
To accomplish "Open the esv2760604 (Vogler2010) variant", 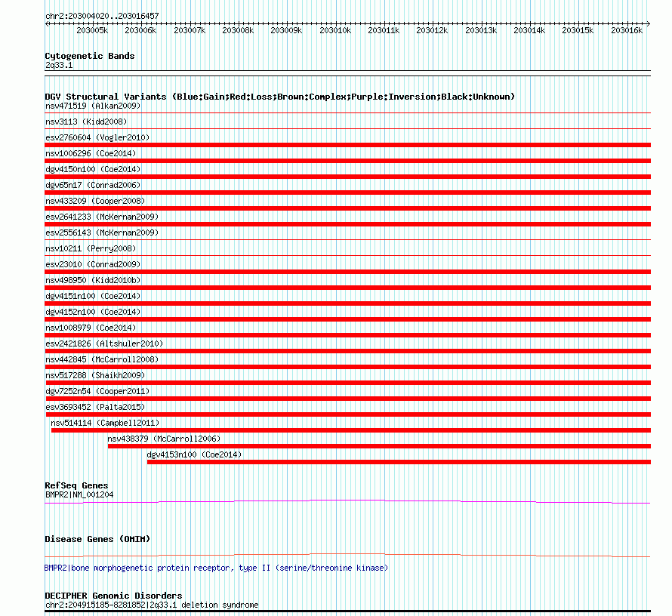I will click(x=97, y=137).
